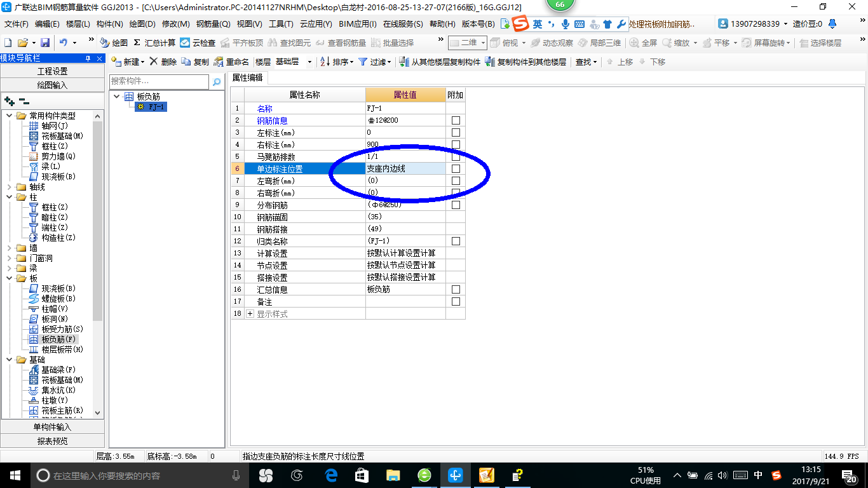Image resolution: width=868 pixels, height=488 pixels.
Task: Click the expand-all plus icon in navigation panel
Action: (9, 100)
